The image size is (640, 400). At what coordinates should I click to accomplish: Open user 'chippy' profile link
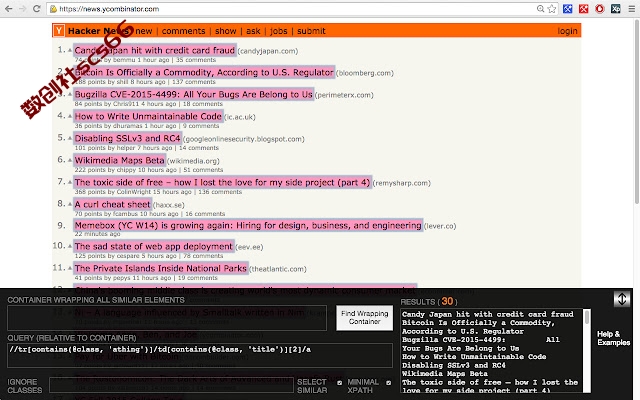point(127,170)
